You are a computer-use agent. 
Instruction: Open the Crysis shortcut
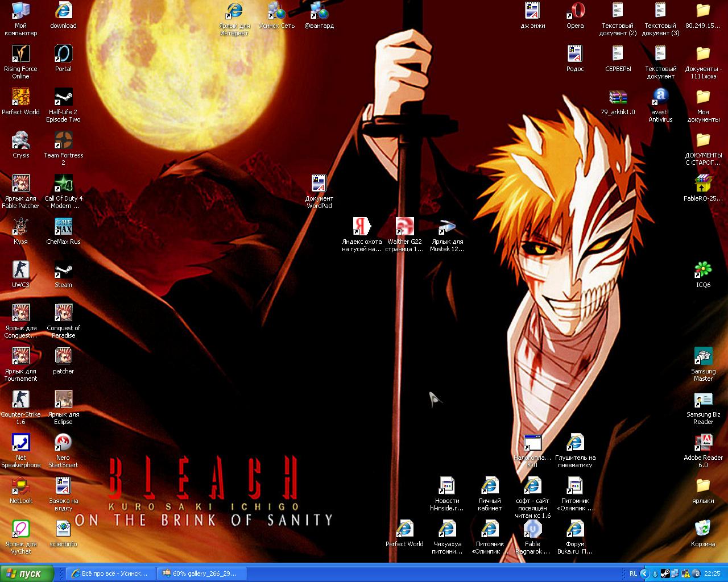[x=20, y=141]
